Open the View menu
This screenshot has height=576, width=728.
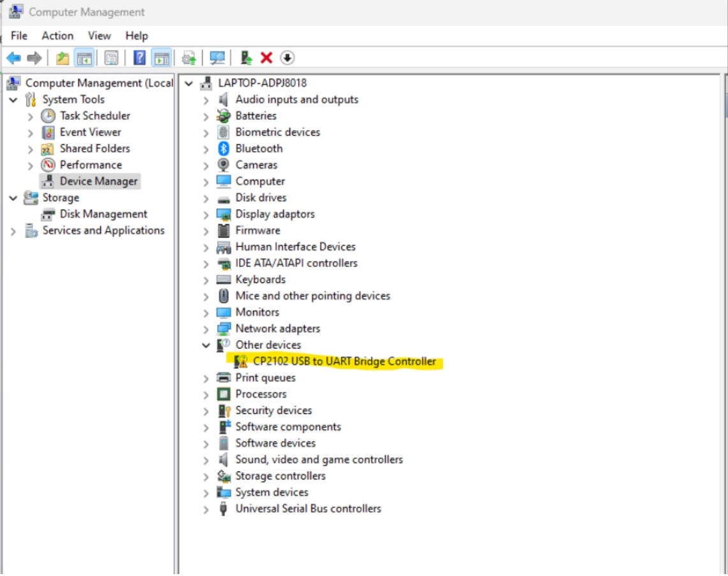(99, 36)
